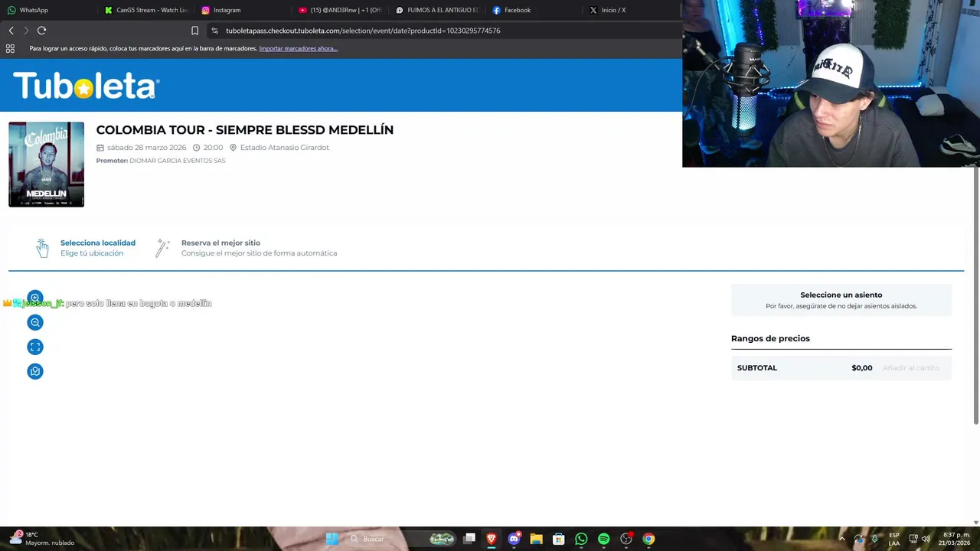
Task: Click the 'Rangos de precios' heading
Action: click(x=770, y=338)
